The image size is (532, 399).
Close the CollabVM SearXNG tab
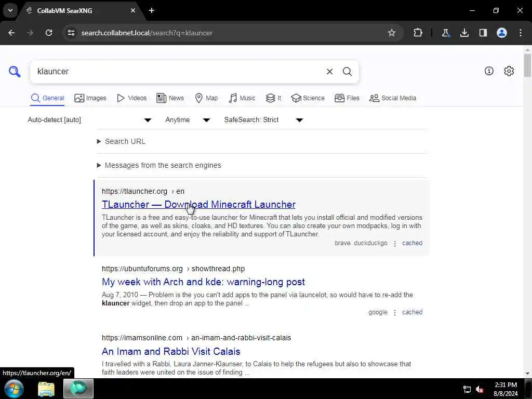133,10
